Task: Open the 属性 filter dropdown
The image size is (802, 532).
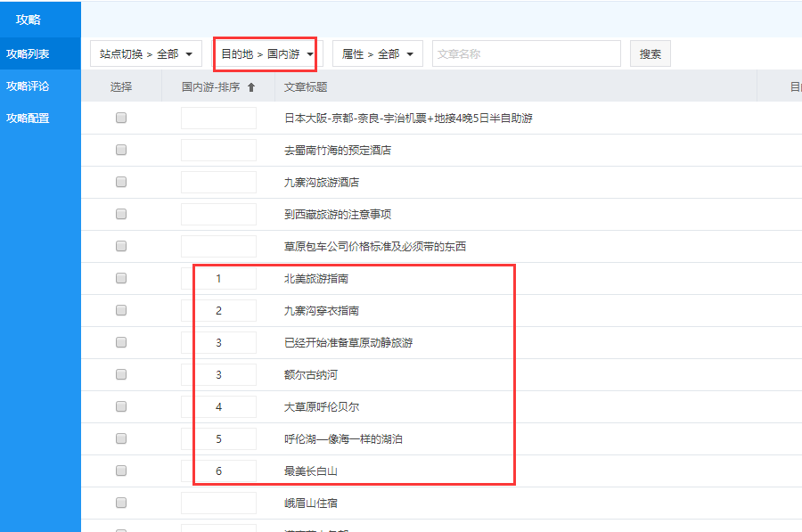Action: coord(377,54)
